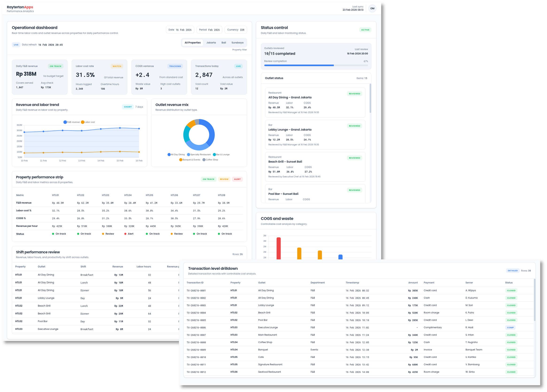Click the TRACKING badge on COGS variance card
Image resolution: width=547 pixels, height=392 pixels.
click(x=175, y=66)
